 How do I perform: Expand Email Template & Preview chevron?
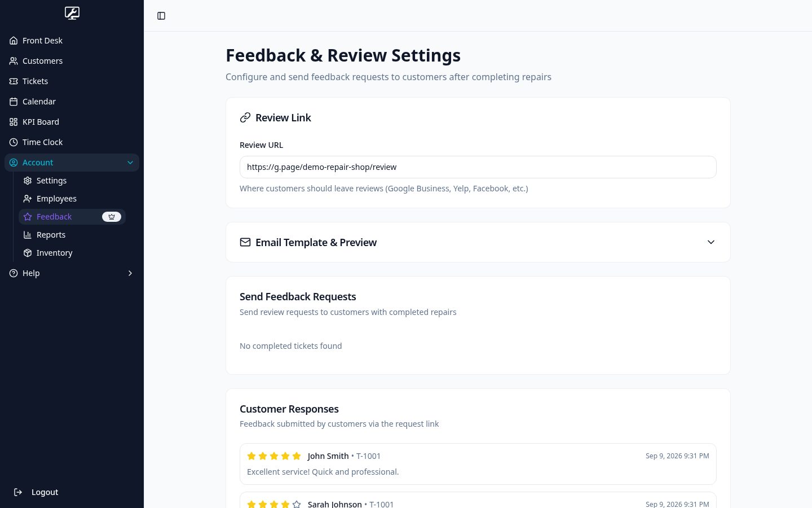coord(711,242)
